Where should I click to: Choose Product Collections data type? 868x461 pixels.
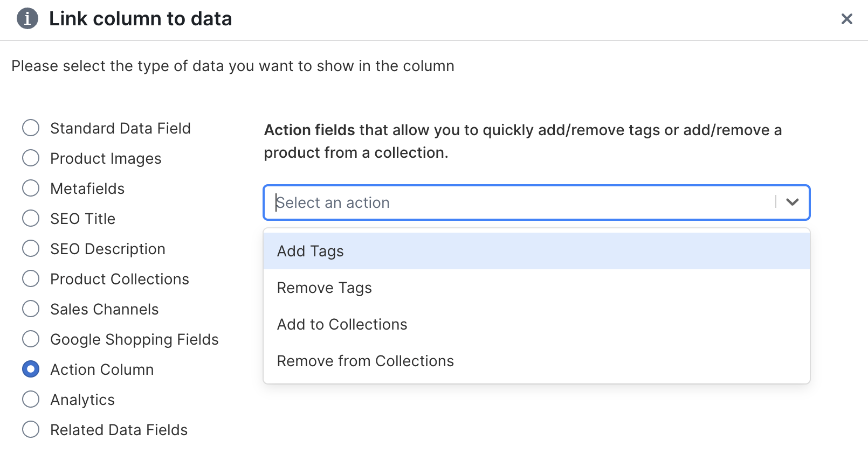coord(31,278)
